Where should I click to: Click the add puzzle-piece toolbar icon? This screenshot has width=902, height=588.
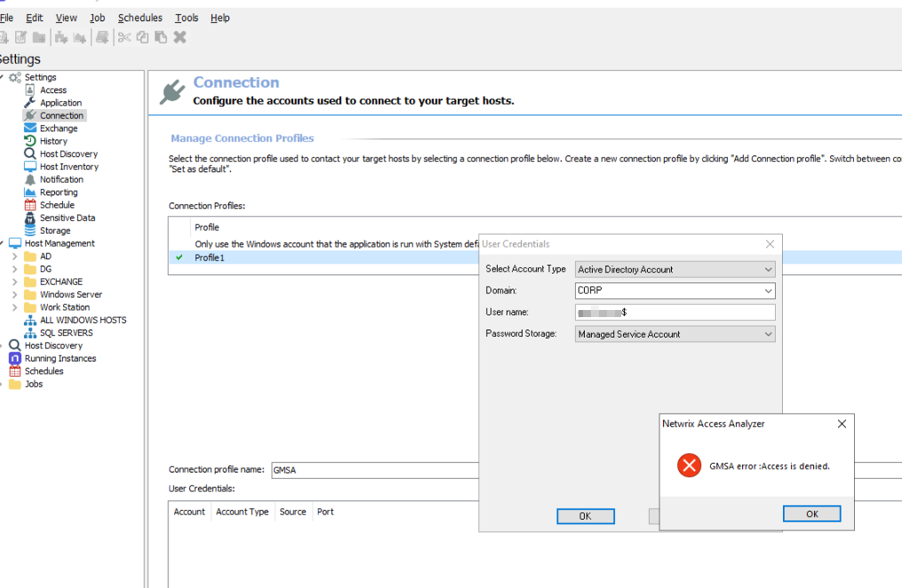click(x=61, y=37)
